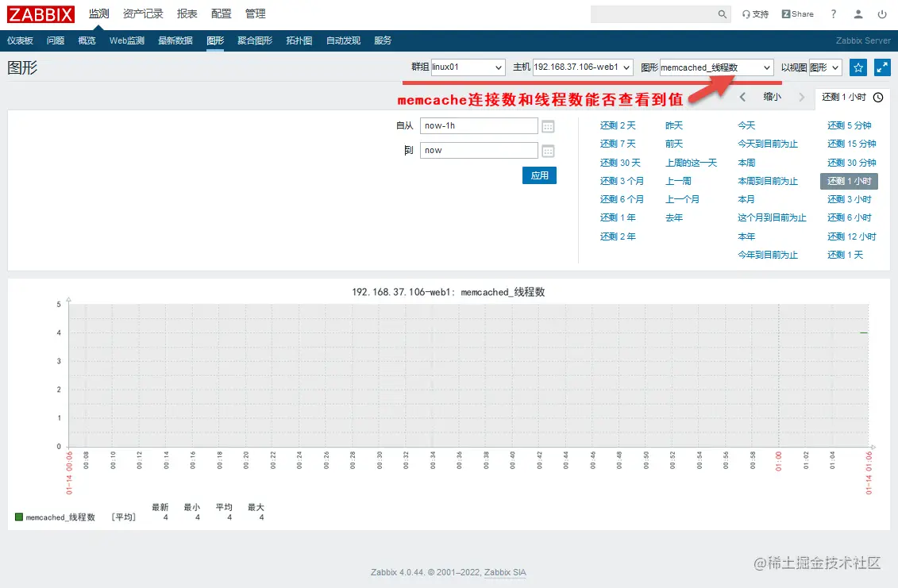Select 今天到目前为止 time range

coord(768,144)
